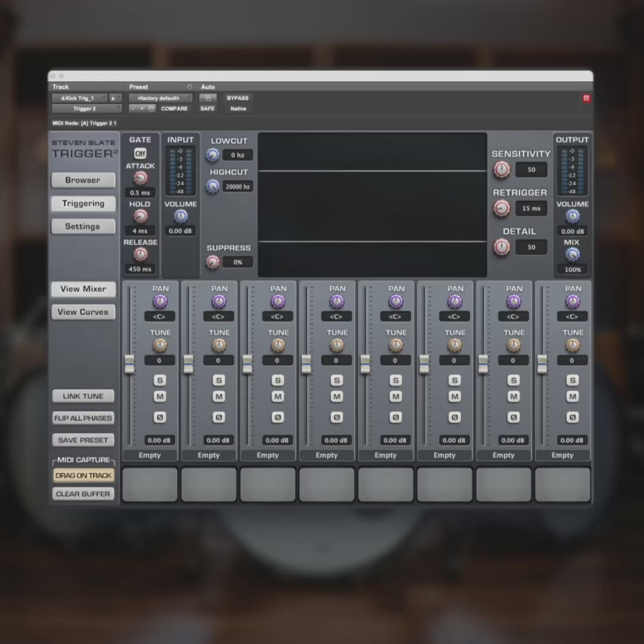Click the CLEAR BUFFER button

click(83, 494)
